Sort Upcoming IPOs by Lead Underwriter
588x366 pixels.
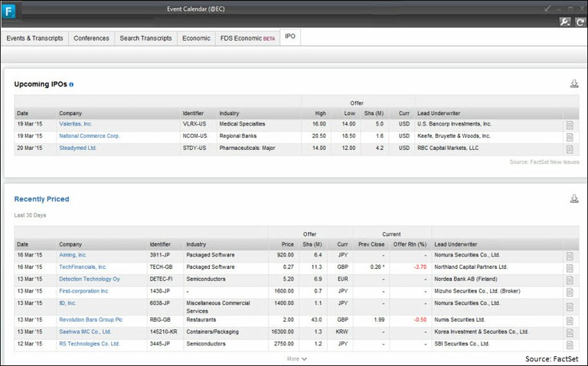point(439,113)
